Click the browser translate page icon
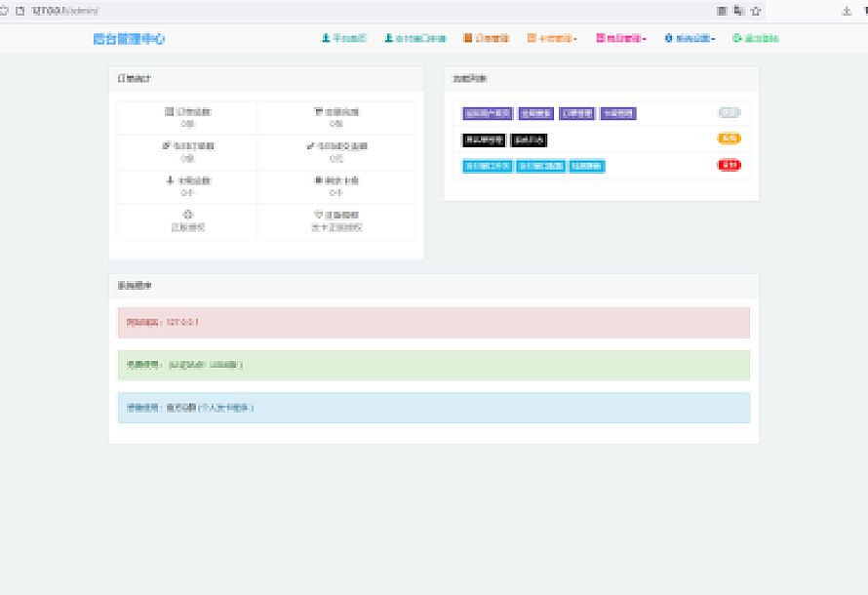868x595 pixels. pos(738,11)
